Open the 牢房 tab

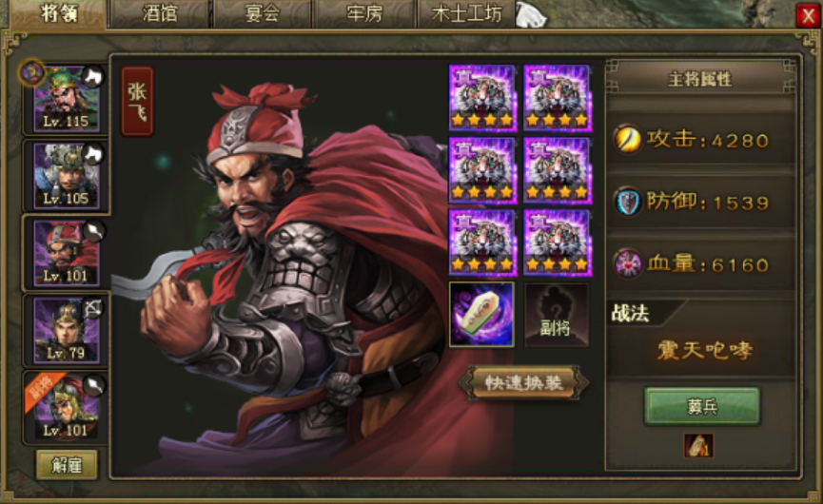(x=364, y=13)
